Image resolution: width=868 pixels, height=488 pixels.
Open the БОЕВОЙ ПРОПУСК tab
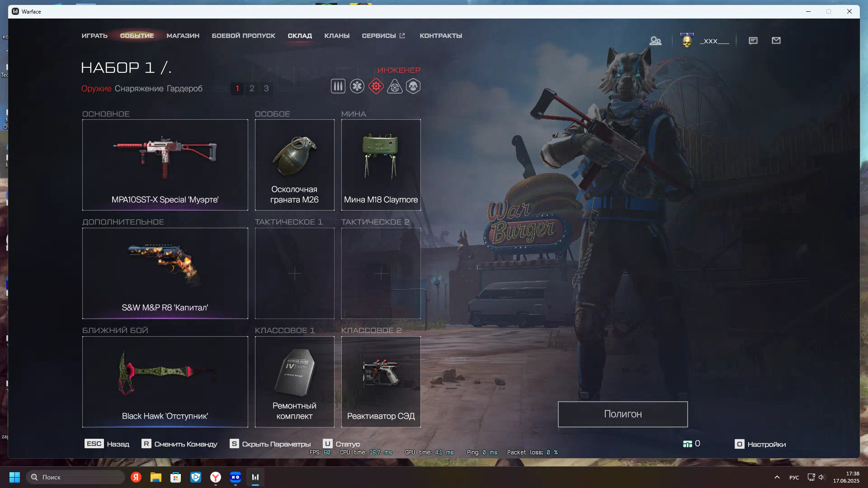pos(244,36)
